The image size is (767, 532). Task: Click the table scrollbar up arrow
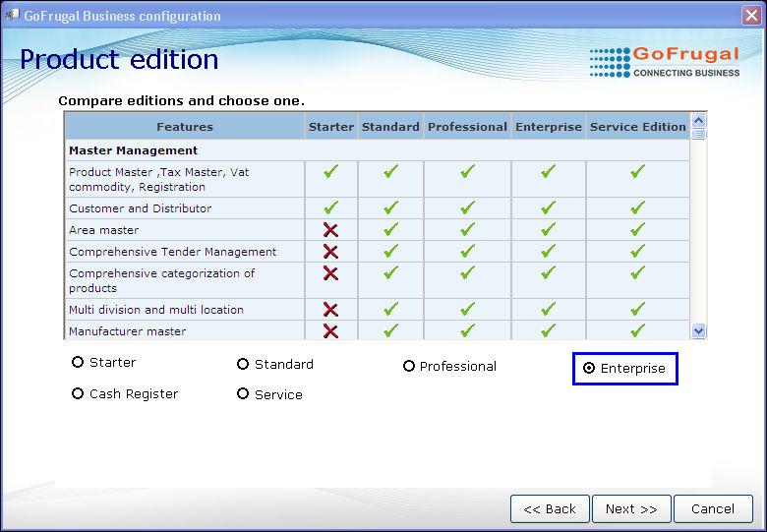tap(698, 120)
